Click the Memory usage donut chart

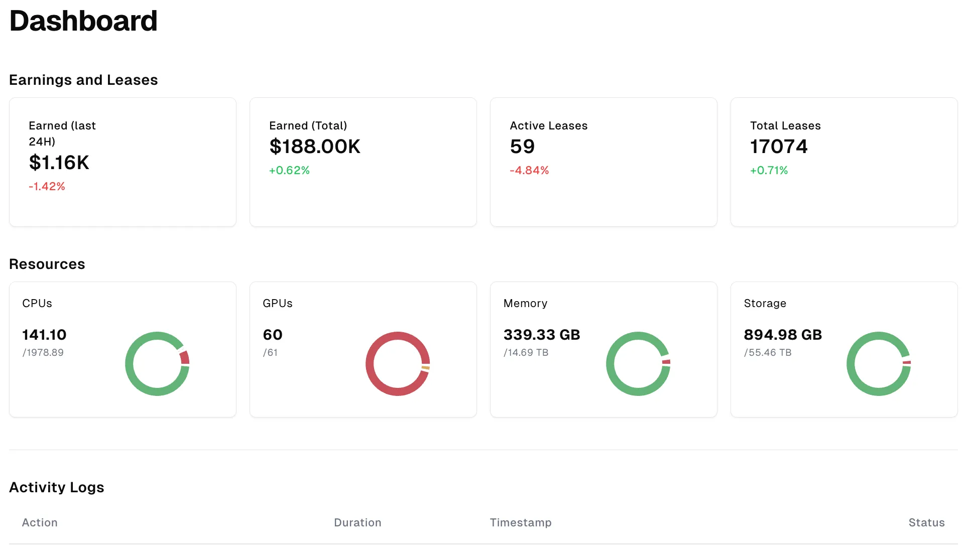638,364
